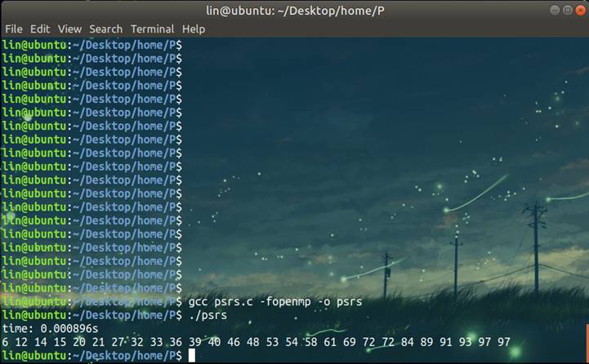Click the number 15 in sorted output
The height and width of the screenshot is (364, 589).
[60, 342]
